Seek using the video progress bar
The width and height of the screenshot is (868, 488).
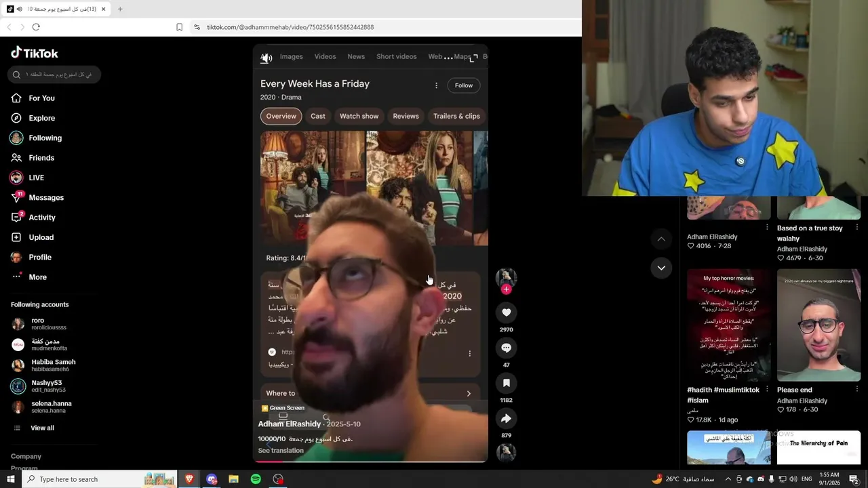point(370,461)
